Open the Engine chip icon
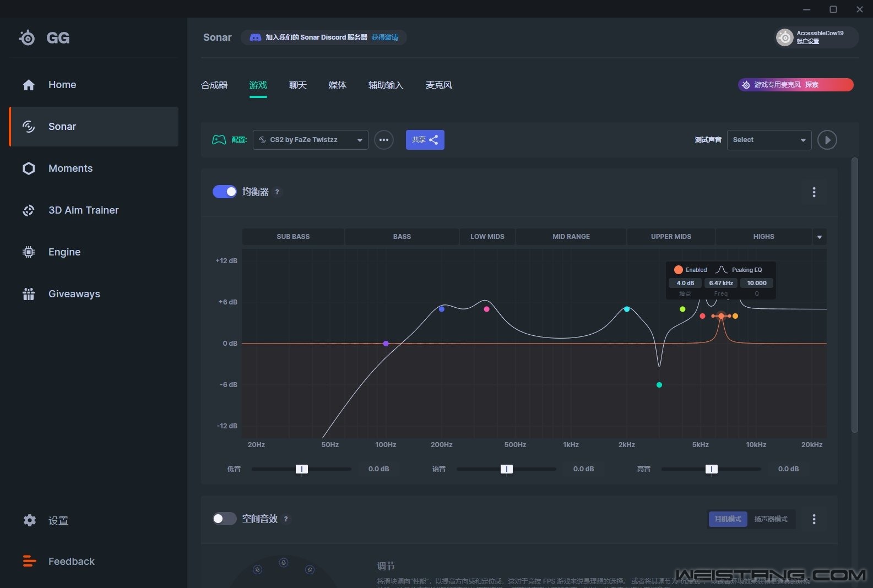The image size is (873, 588). (29, 252)
